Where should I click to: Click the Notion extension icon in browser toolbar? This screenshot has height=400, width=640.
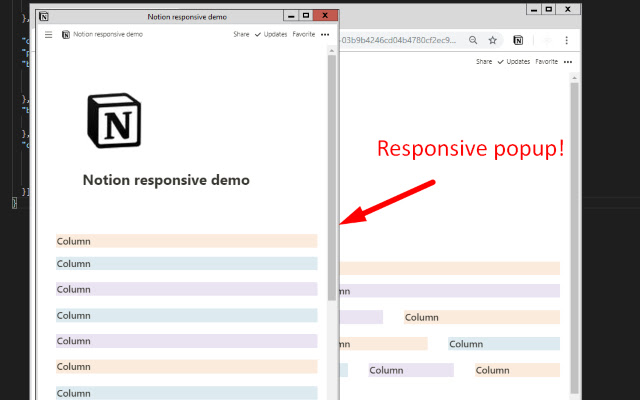tap(518, 40)
